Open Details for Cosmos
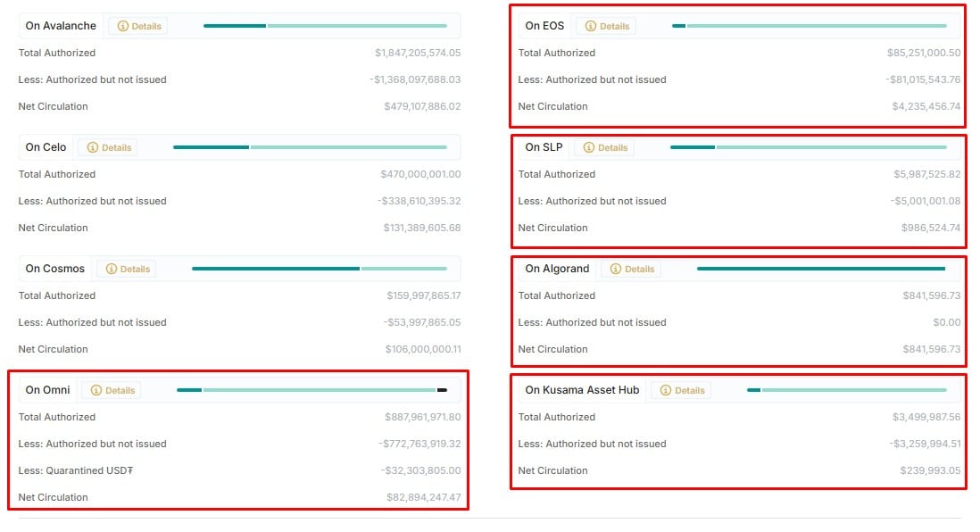The height and width of the screenshot is (532, 980). click(x=128, y=269)
